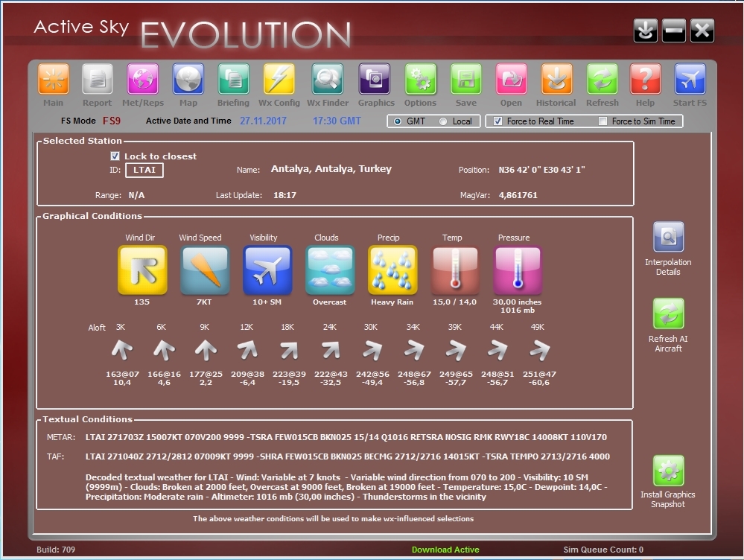Click the Wind Speed windsock icon
The image size is (744, 560).
click(205, 270)
